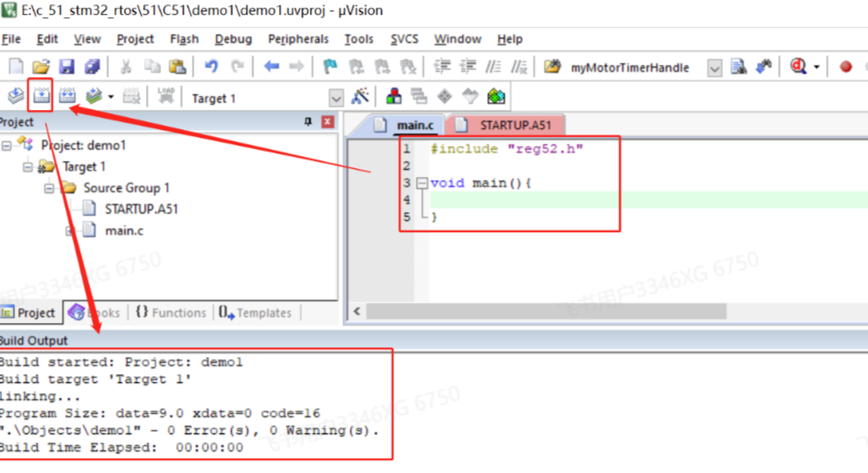
Task: Click the Manage Multi-Project Workspace icon
Action: 419,96
